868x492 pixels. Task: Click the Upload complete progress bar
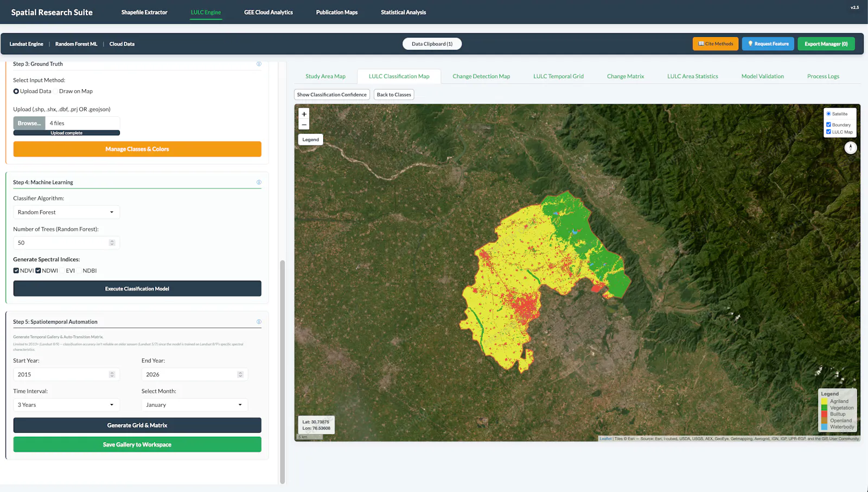click(x=67, y=133)
